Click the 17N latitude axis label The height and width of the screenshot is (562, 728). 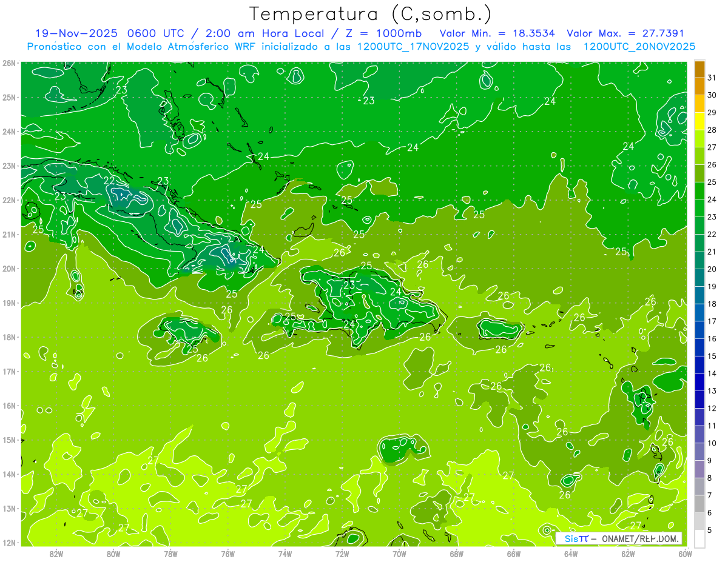coord(9,371)
